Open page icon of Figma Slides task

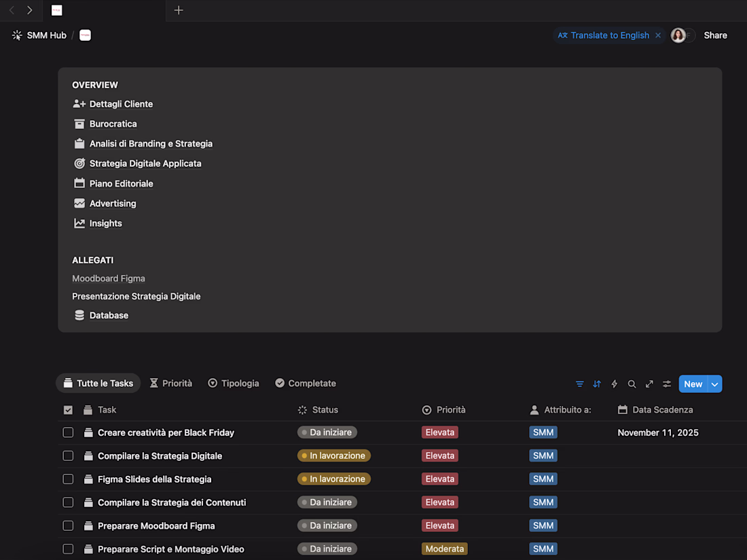coord(88,479)
